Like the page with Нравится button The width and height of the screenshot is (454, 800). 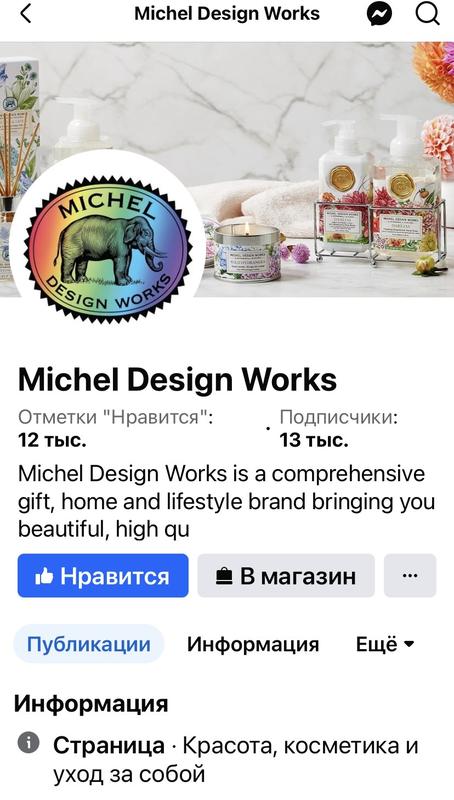[x=103, y=576]
